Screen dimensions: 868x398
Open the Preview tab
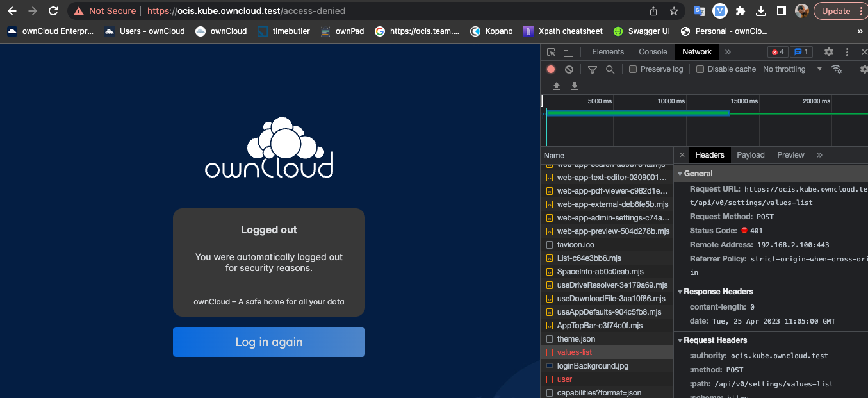[790, 155]
